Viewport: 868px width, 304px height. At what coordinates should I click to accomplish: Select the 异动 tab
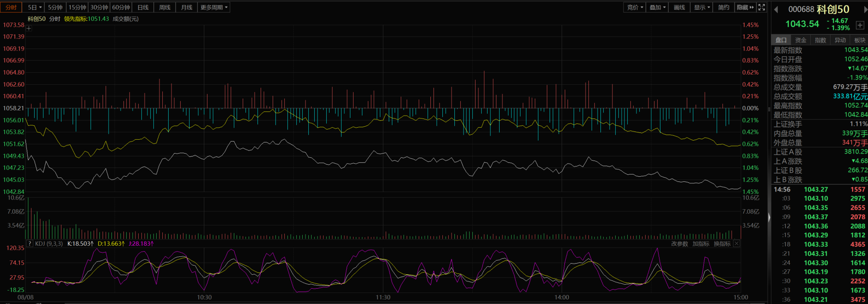[x=840, y=40]
